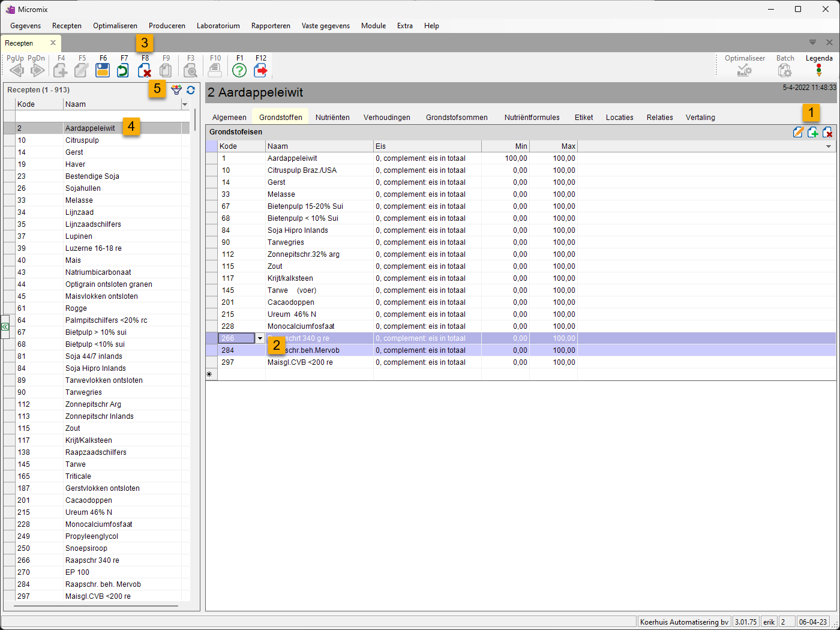Viewport: 840px width, 630px height.
Task: Click the Optimaliseer toolbar icon
Action: click(745, 70)
